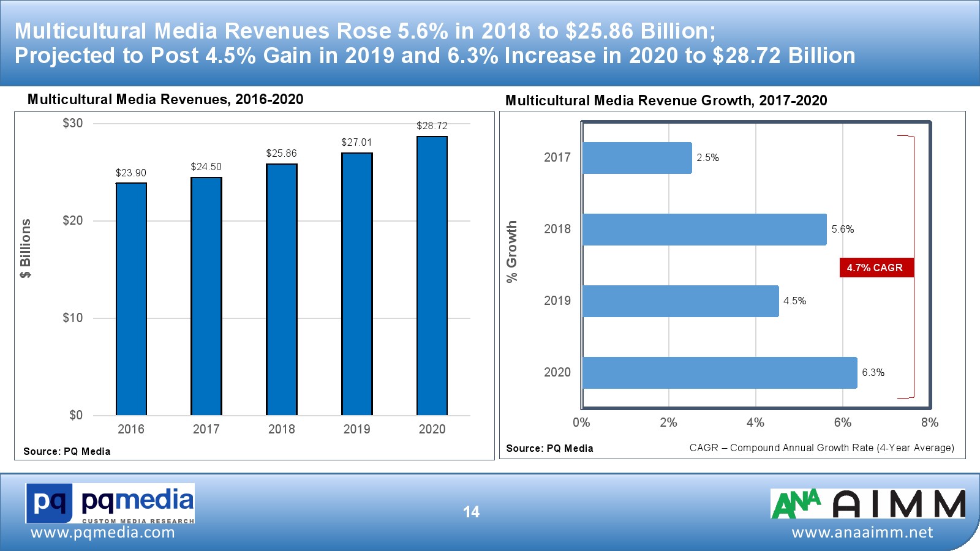Click the % Growth axis label
The height and width of the screenshot is (551, 980).
pyautogui.click(x=512, y=252)
